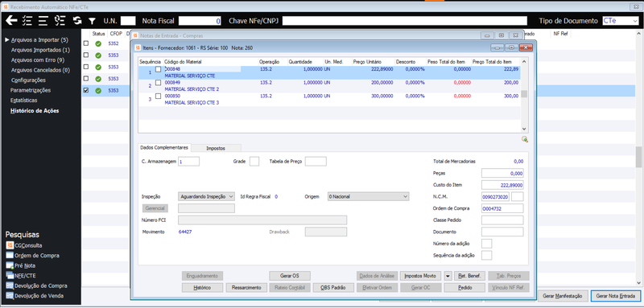Click the back arrow icon
Viewport: 644px width, 308px height.
point(11,20)
